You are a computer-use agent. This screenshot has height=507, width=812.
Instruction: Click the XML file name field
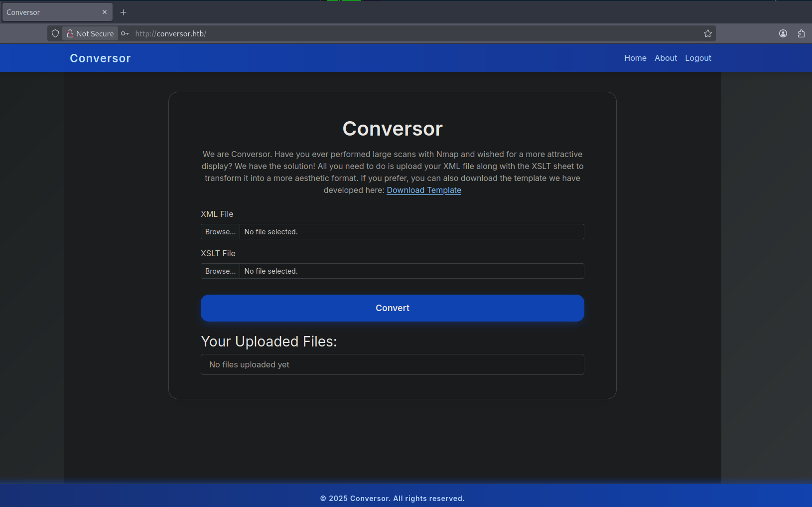coord(411,232)
